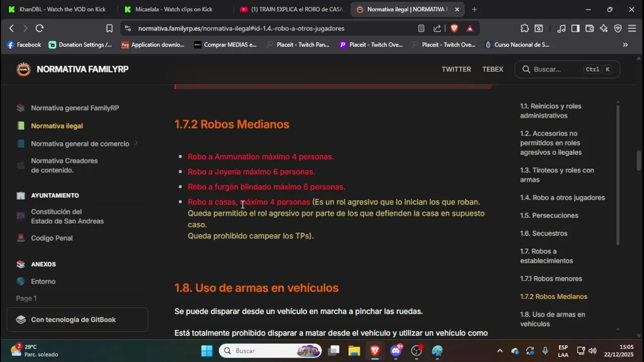Open Entorno under ANEXOS
Image resolution: width=644 pixels, height=362 pixels.
click(x=43, y=282)
